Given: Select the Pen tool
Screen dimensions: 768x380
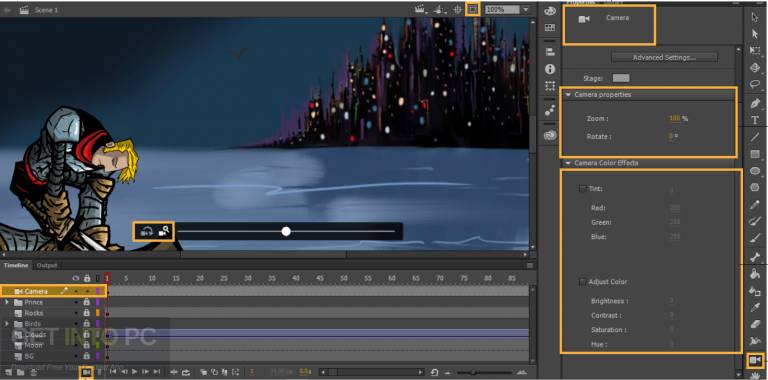Looking at the screenshot, I should click(755, 103).
